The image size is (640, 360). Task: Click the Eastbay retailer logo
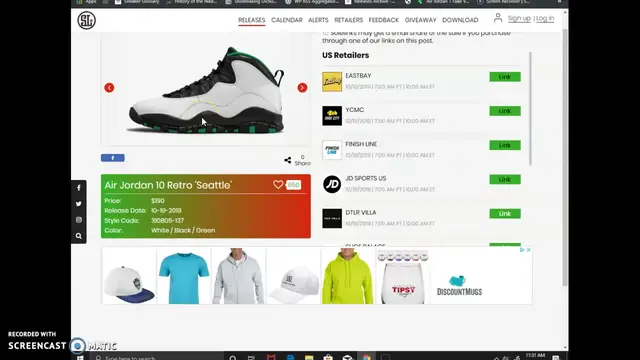click(x=332, y=82)
